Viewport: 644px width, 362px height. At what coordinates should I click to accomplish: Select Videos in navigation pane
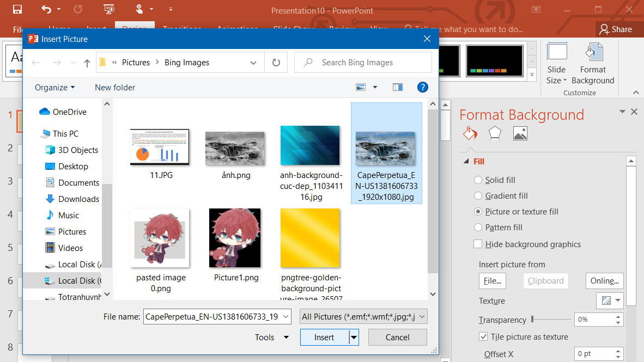click(x=64, y=248)
